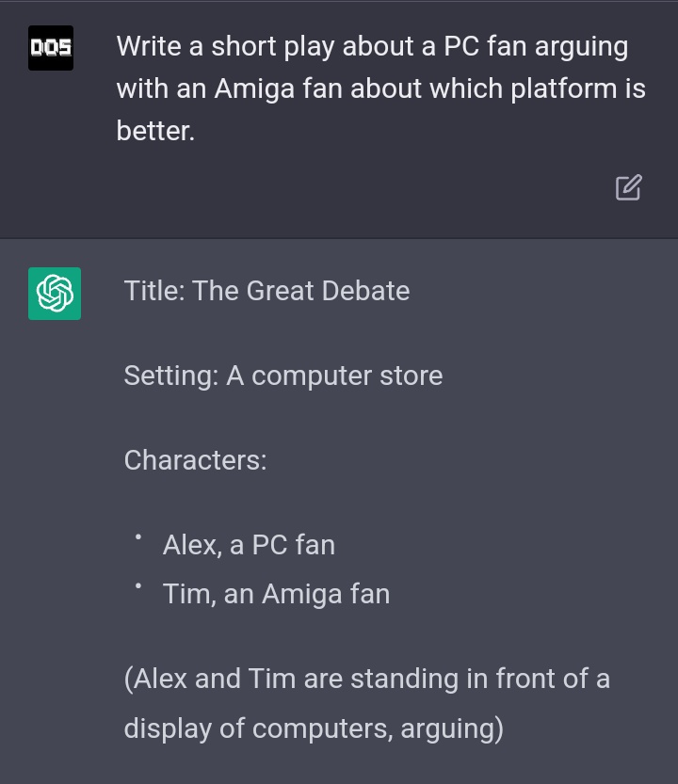Select the "Alex, a PC fan" list item
This screenshot has height=784, width=678.
point(249,545)
